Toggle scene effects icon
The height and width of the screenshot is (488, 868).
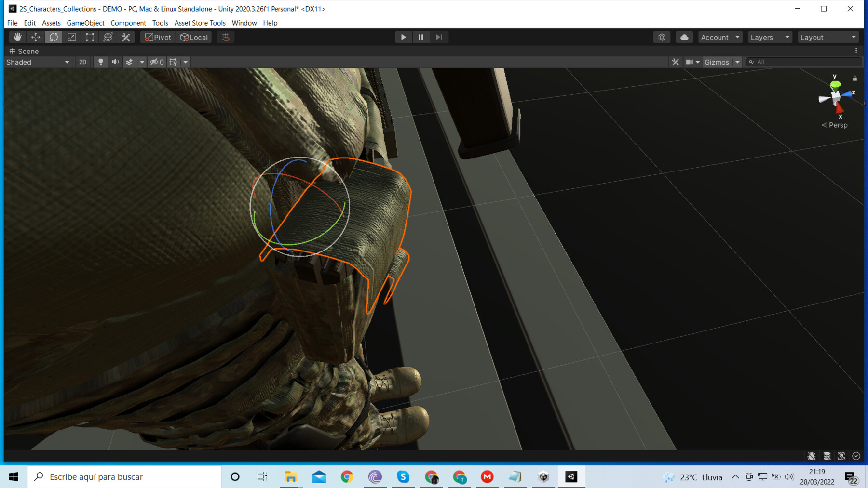click(x=129, y=62)
